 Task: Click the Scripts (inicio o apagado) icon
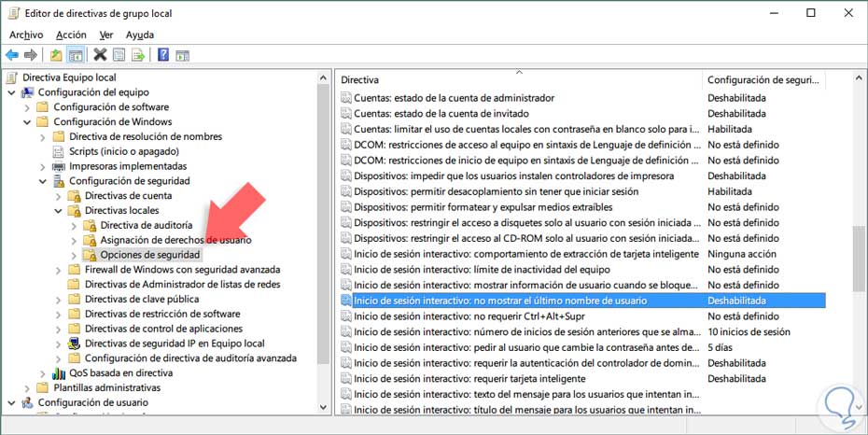tap(58, 151)
